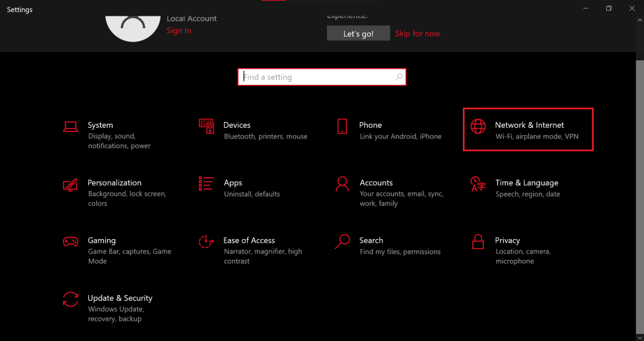The image size is (644, 341).
Task: Open the Search category label
Action: [x=371, y=240]
